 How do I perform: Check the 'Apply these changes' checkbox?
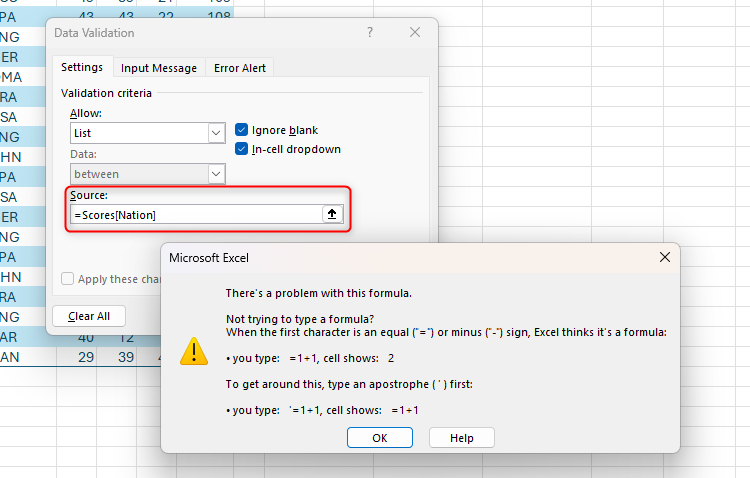coord(68,279)
